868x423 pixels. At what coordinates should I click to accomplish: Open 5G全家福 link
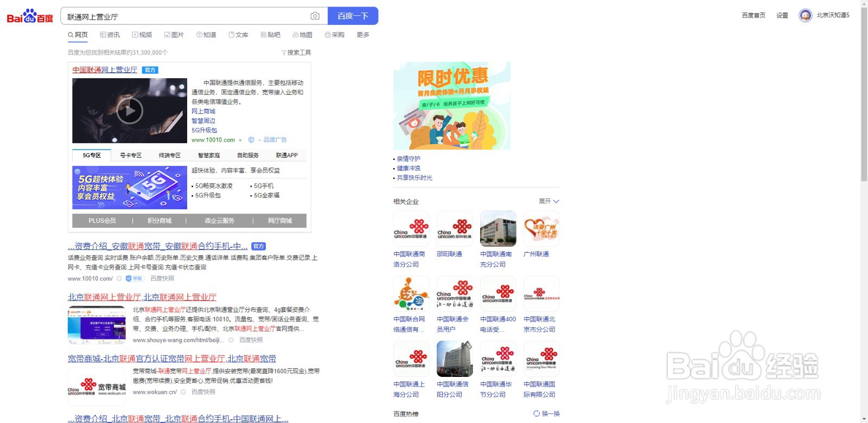(266, 195)
